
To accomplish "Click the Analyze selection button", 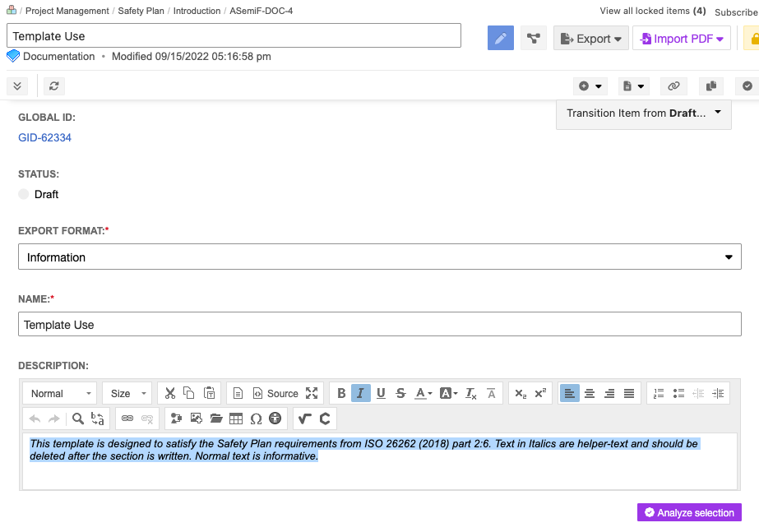I will [689, 512].
